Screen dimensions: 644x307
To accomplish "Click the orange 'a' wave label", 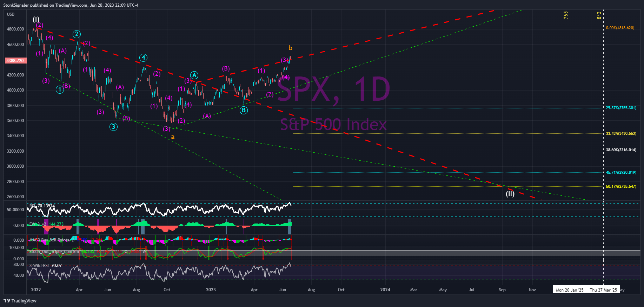I will (x=173, y=137).
